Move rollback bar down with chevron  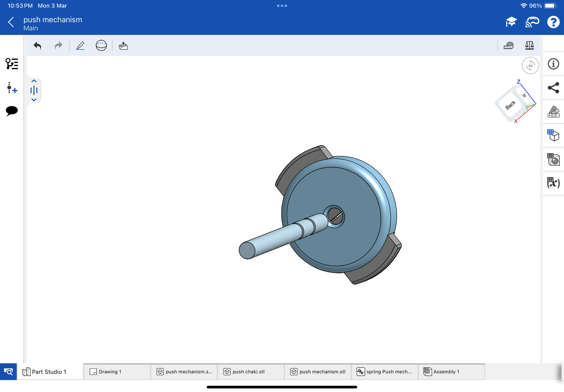point(34,100)
